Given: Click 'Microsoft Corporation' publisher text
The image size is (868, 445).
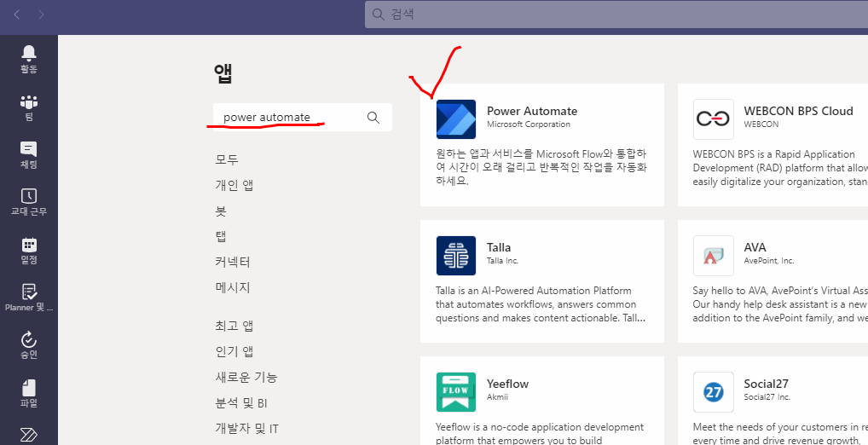Looking at the screenshot, I should point(529,124).
